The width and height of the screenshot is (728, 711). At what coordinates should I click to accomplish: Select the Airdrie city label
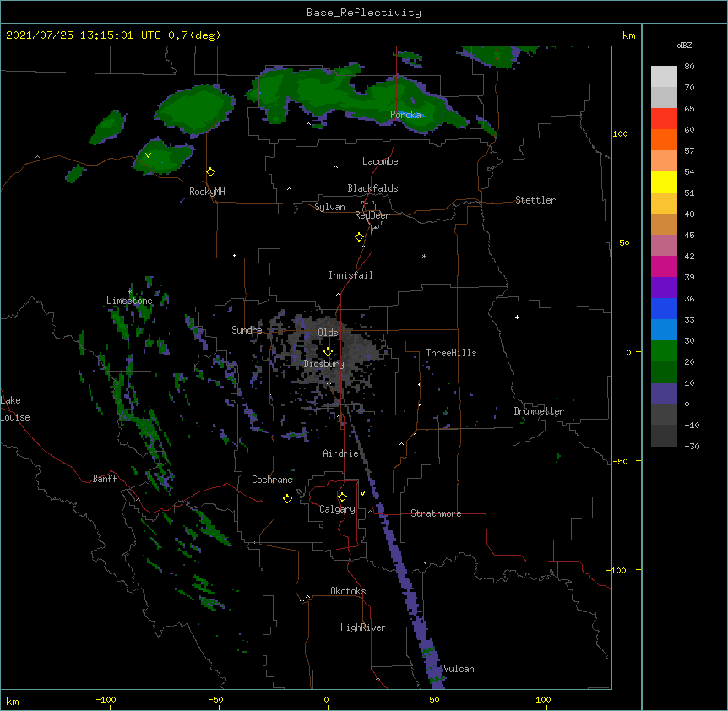[341, 453]
